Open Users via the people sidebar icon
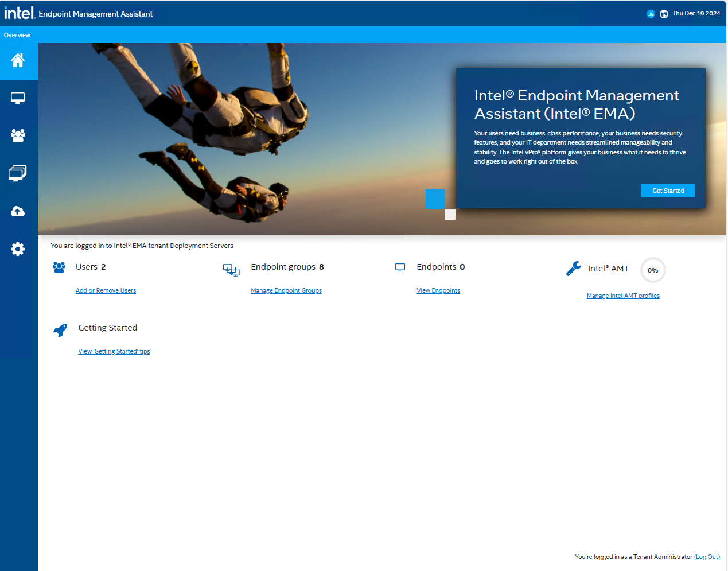This screenshot has height=571, width=728. (18, 135)
